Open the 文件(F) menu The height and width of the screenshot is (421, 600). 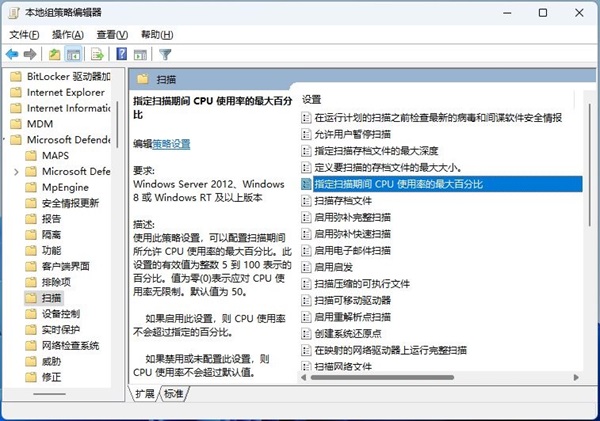coord(24,35)
